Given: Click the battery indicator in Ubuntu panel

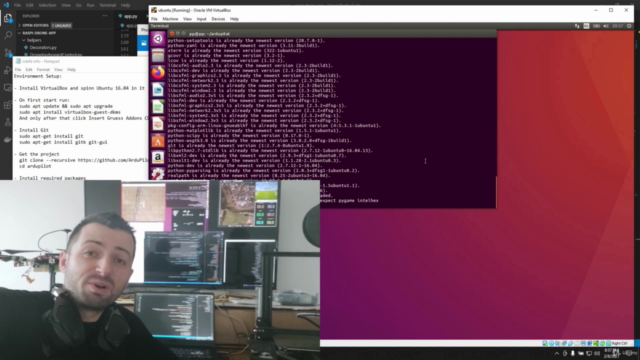Looking at the screenshot, I should click(x=596, y=26).
